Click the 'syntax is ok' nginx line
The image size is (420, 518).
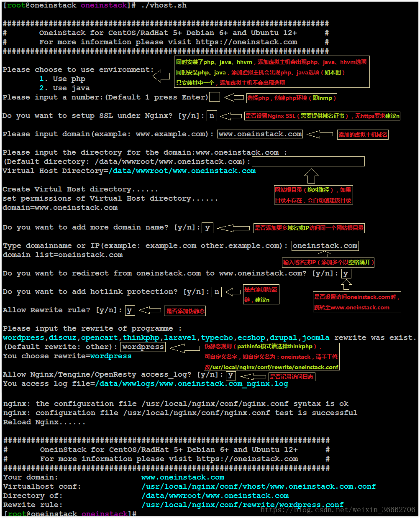coord(176,404)
